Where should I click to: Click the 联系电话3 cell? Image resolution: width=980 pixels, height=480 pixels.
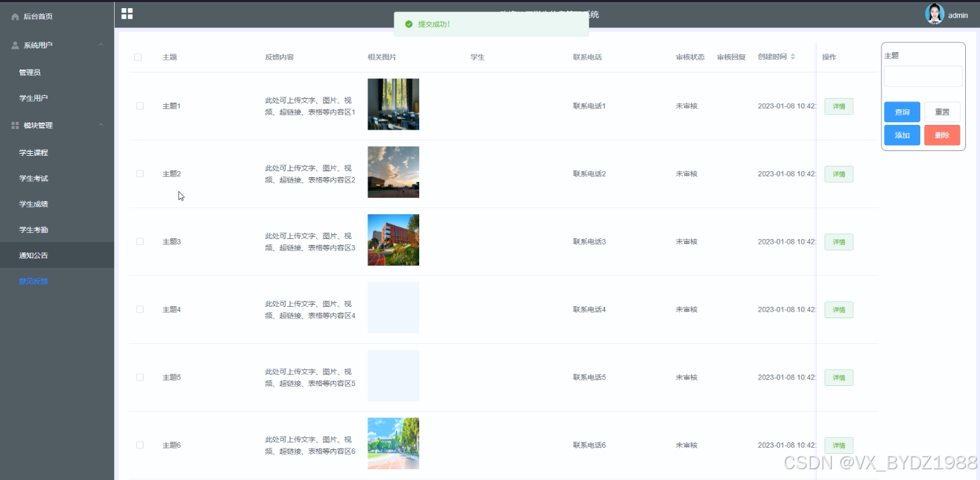coord(589,242)
